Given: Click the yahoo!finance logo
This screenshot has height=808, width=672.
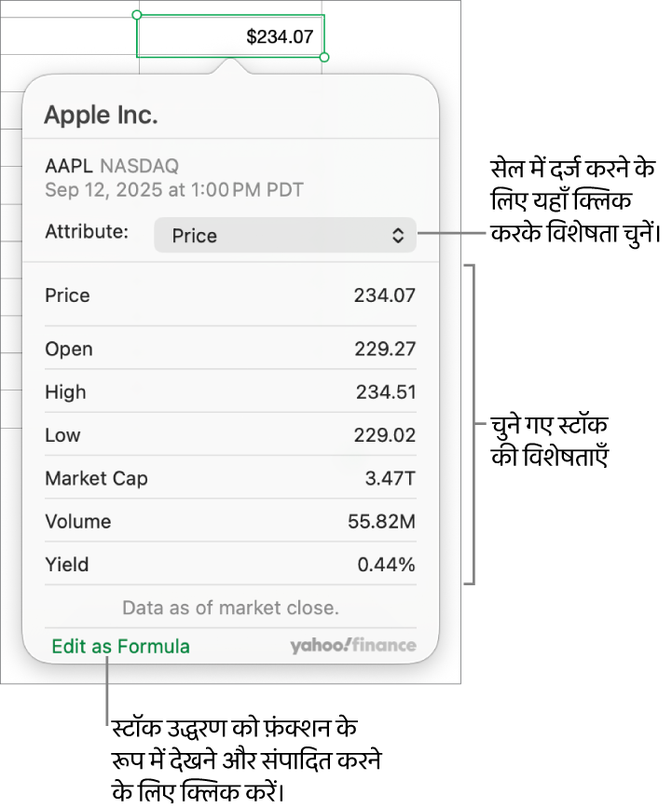Looking at the screenshot, I should tap(352, 646).
